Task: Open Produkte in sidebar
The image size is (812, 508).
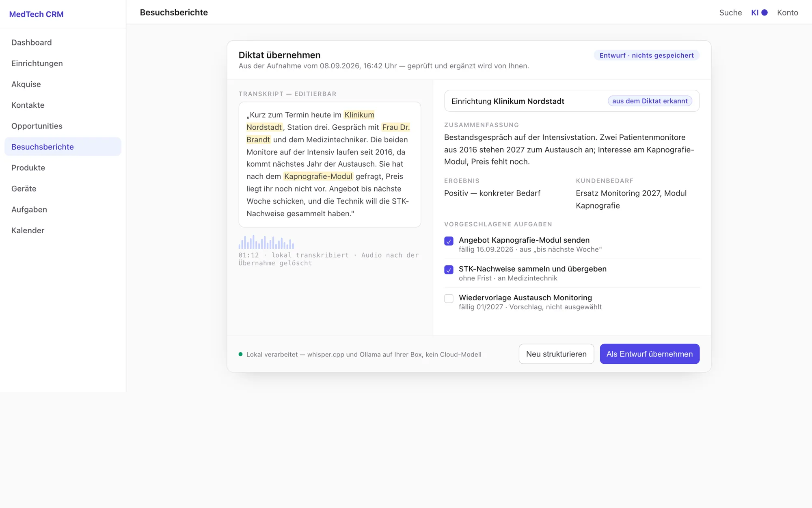Action: (63, 167)
